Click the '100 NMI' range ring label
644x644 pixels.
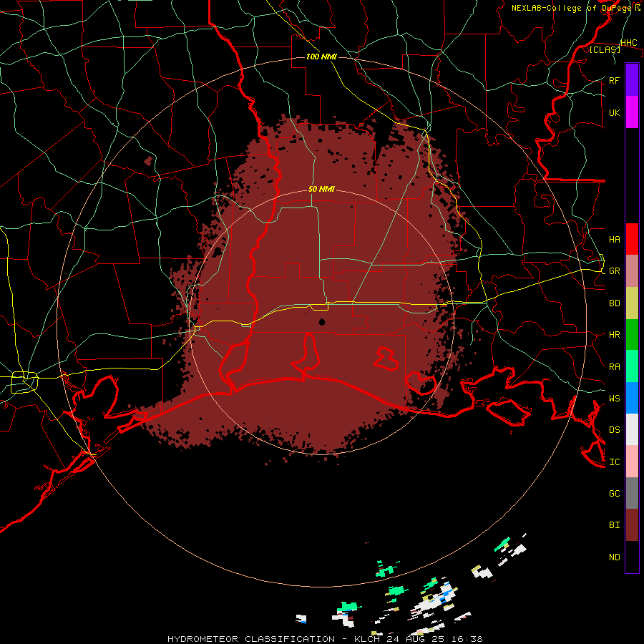click(x=321, y=57)
